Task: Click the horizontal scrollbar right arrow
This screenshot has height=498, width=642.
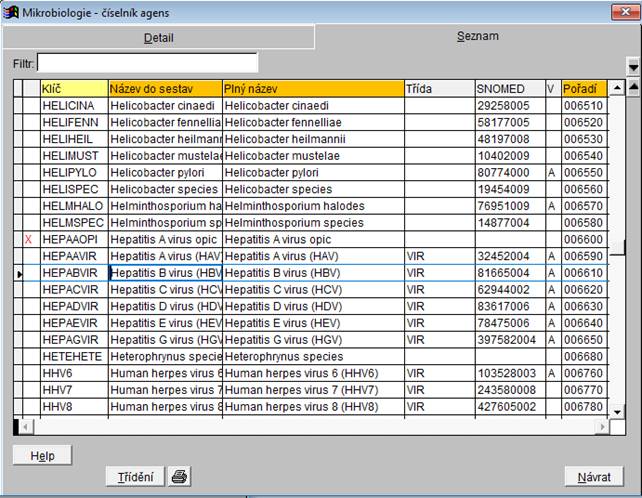Action: pos(601,426)
